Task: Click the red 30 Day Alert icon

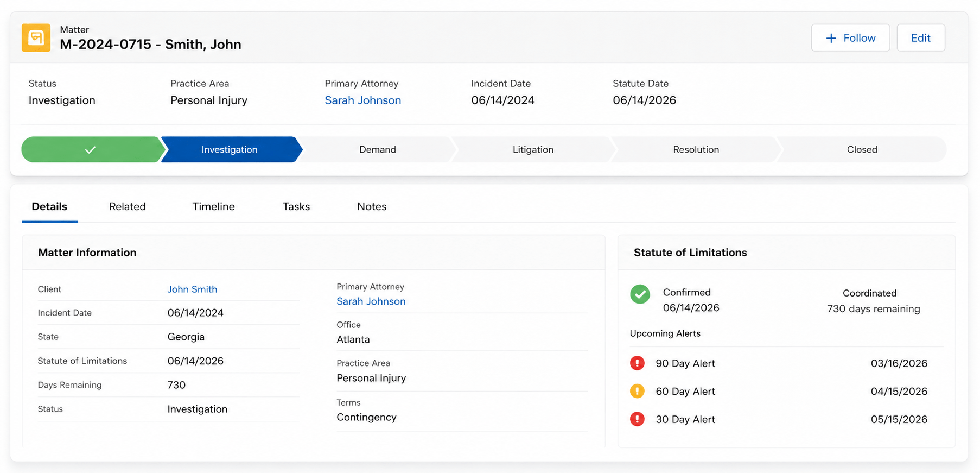Action: tap(637, 419)
